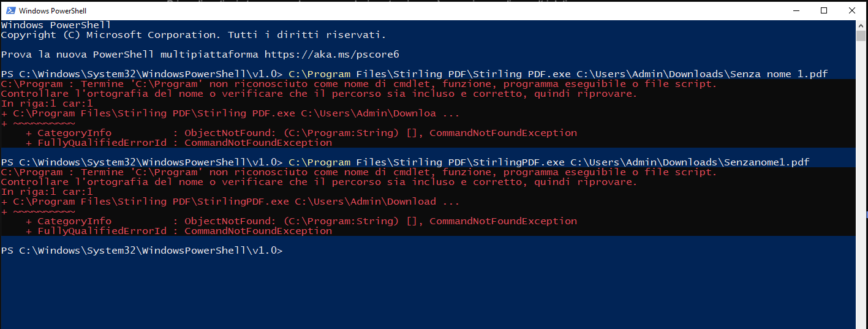This screenshot has height=329, width=868.
Task: Open the PowerShell icon system menu
Action: tap(10, 10)
